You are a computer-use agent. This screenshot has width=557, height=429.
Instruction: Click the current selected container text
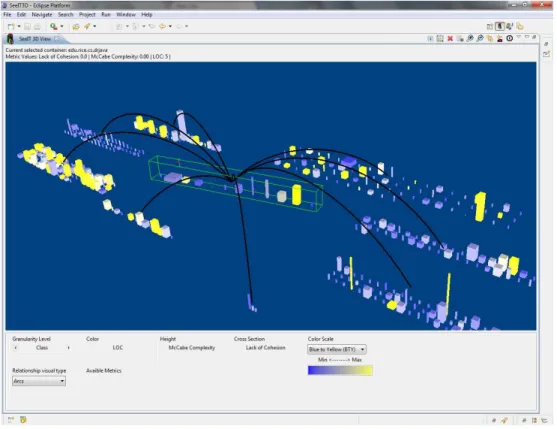57,50
